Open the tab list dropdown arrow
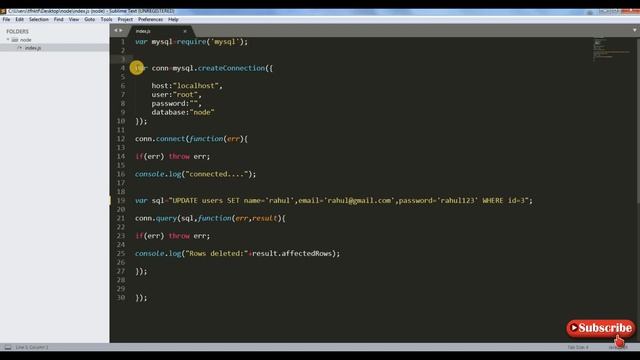Image resolution: width=640 pixels, height=360 pixels. 634,30
